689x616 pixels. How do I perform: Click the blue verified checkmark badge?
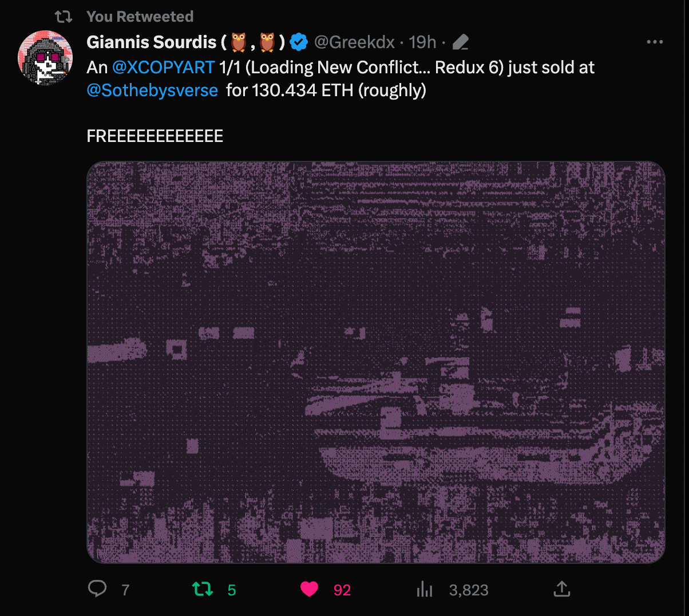(299, 42)
